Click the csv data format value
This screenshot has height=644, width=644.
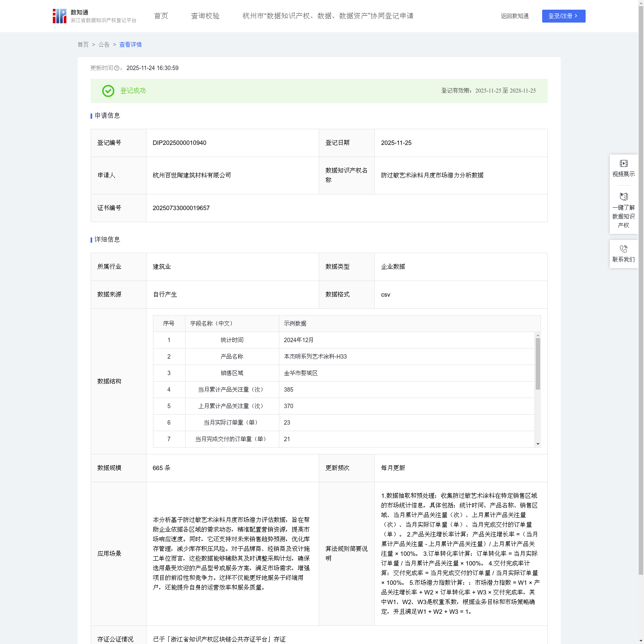pyautogui.click(x=386, y=295)
